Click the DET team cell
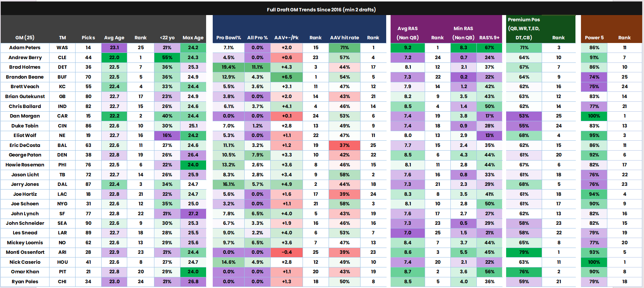The image size is (644, 288). 62,67
